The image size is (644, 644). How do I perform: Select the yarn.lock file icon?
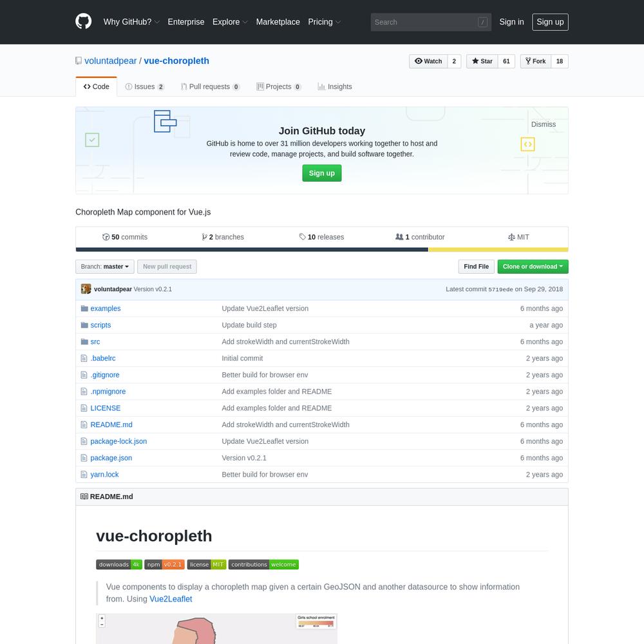[84, 475]
